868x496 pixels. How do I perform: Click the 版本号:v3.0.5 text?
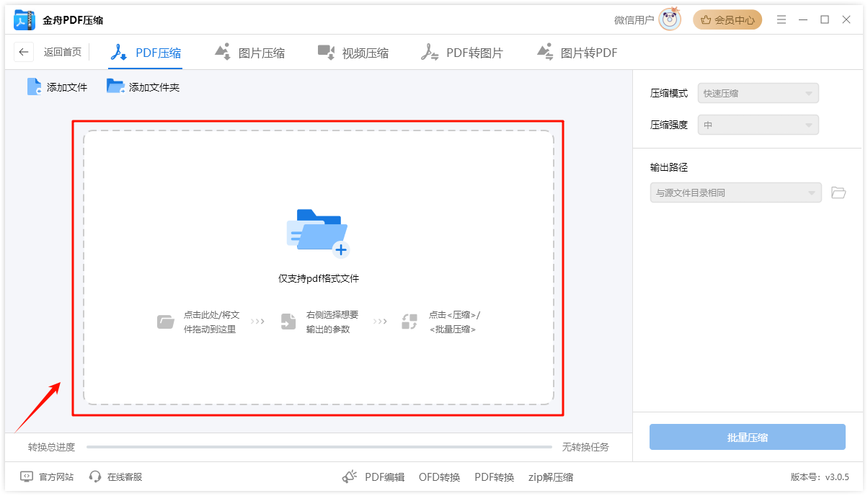820,477
